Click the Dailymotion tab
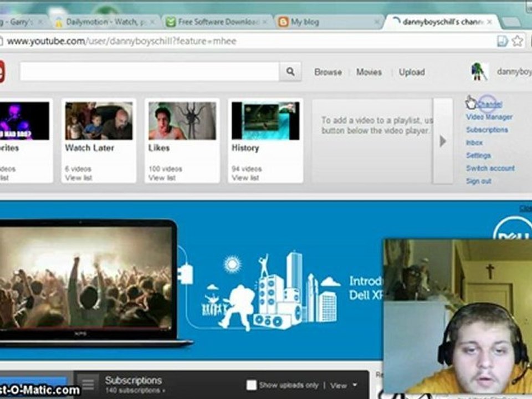Screen dimensions: 532x399 click(105, 22)
